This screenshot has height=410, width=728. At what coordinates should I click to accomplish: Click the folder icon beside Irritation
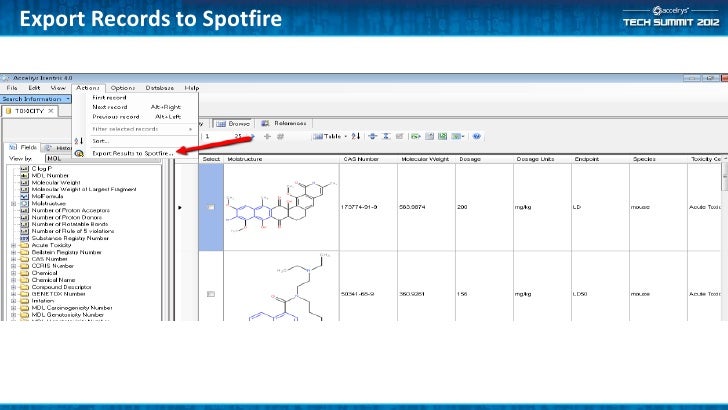24,301
